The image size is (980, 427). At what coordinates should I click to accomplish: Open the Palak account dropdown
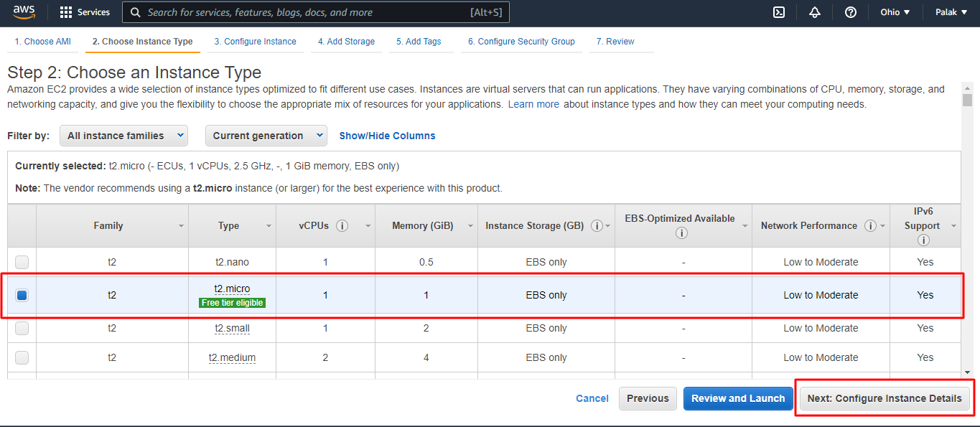coord(951,12)
